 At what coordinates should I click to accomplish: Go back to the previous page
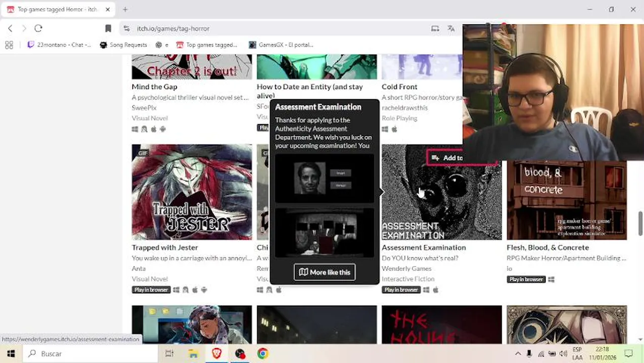(10, 29)
